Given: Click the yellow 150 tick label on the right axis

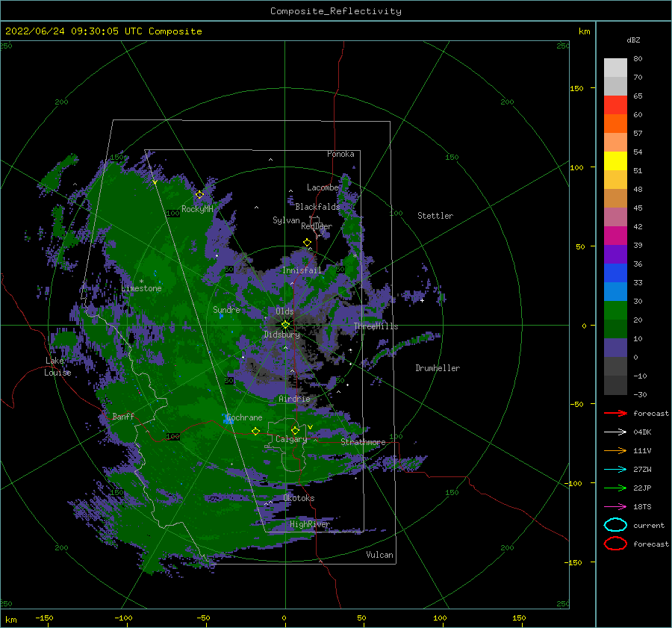Looking at the screenshot, I should click(576, 88).
